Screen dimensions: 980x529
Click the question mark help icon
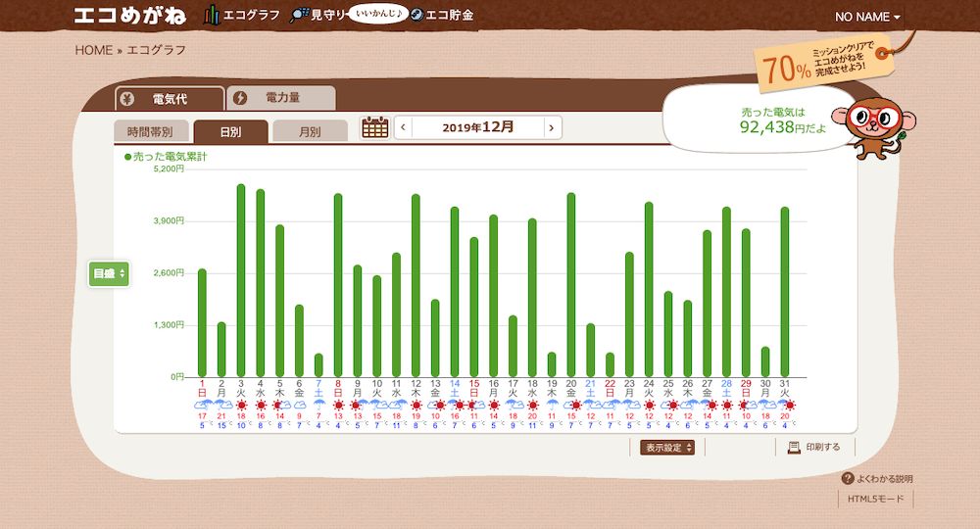point(848,479)
